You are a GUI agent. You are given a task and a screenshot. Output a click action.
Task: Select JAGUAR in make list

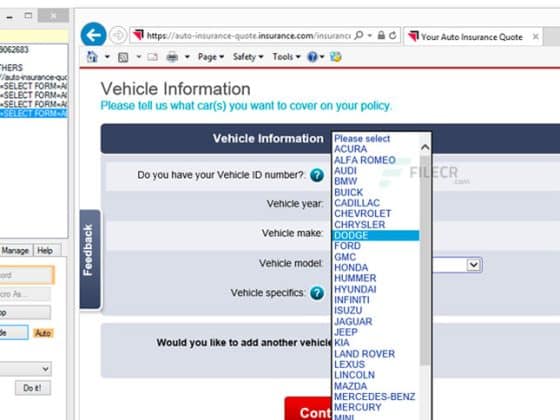point(353,321)
